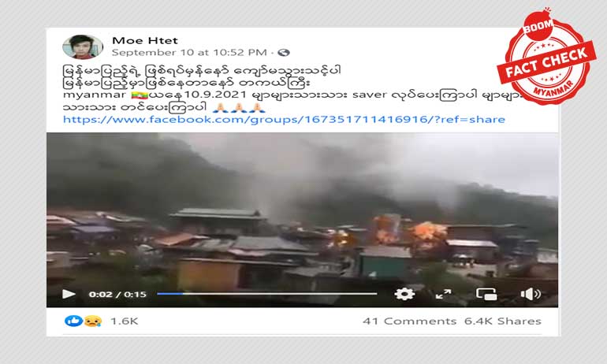The image size is (607, 364).
Task: Expand video to fullscreen
Action: (x=443, y=294)
